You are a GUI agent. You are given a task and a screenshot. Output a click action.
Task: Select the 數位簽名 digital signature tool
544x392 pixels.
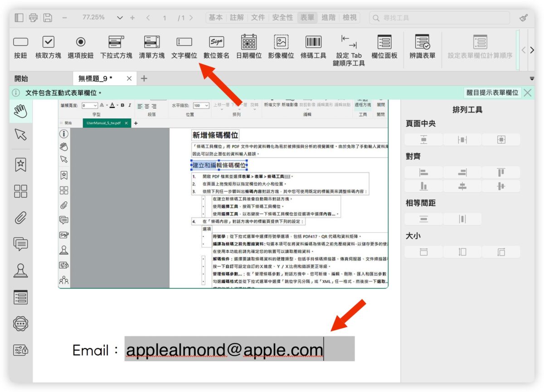(x=217, y=48)
